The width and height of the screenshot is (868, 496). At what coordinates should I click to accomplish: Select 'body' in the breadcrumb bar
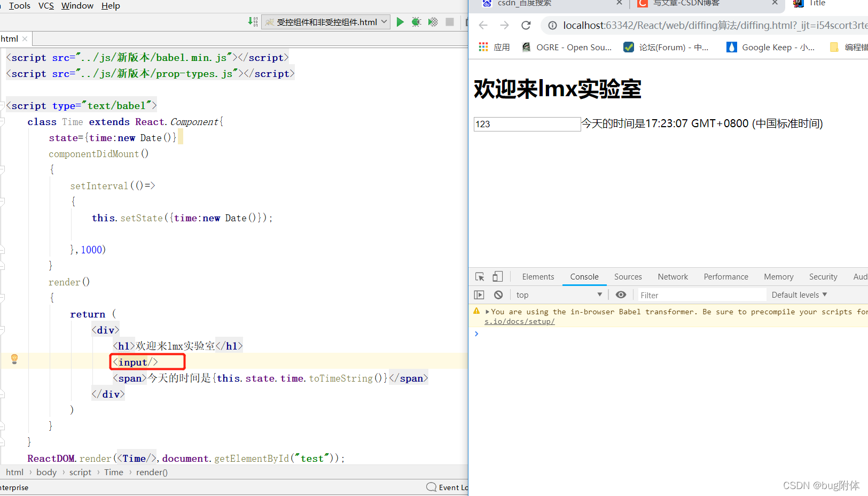click(x=46, y=472)
